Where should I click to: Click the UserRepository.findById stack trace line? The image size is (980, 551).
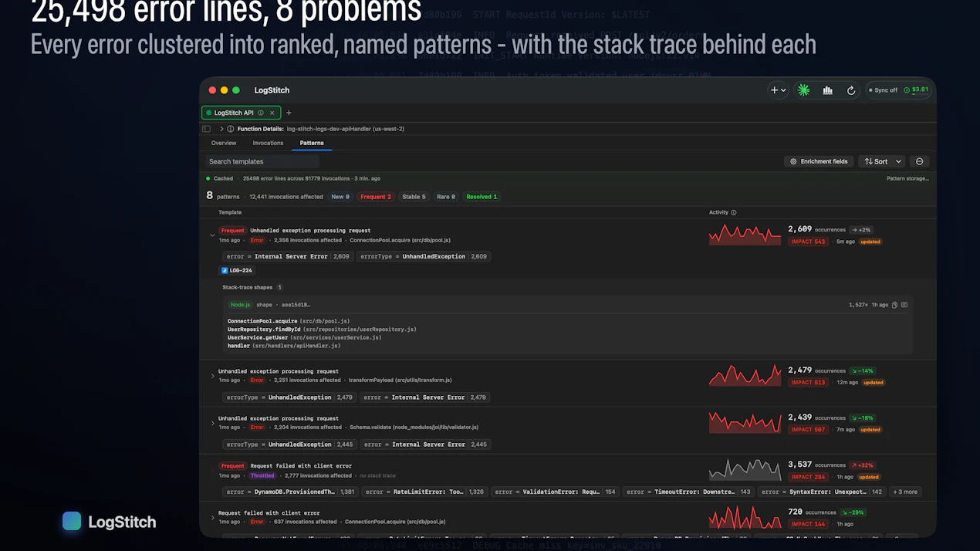click(x=322, y=330)
